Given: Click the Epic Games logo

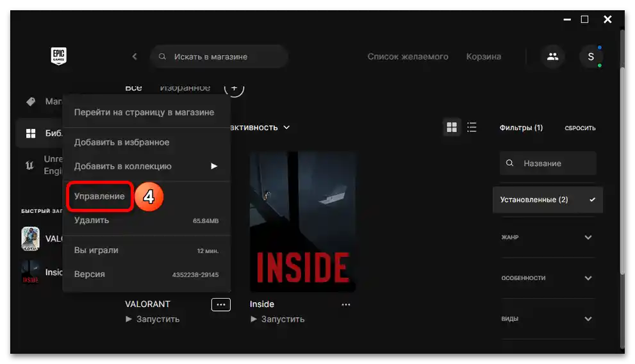Looking at the screenshot, I should (59, 56).
